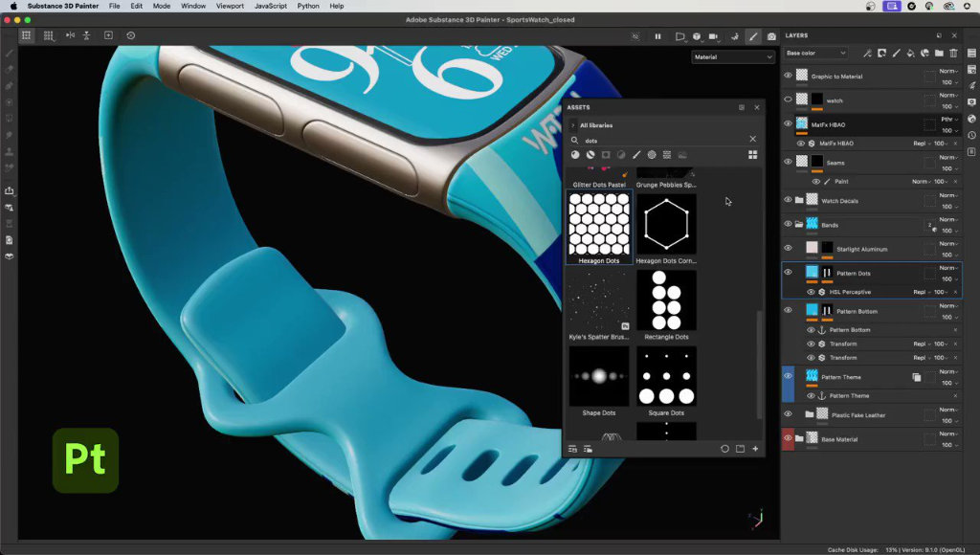Expand the All libraries tree
Viewport: 980px width, 555px height.
(x=572, y=125)
